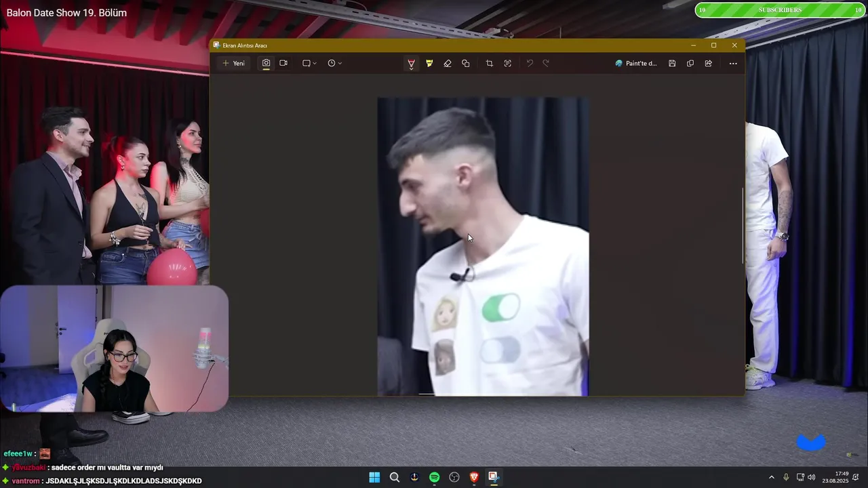The width and height of the screenshot is (868, 488).
Task: Click chat username yavuzbaki
Action: (28, 468)
